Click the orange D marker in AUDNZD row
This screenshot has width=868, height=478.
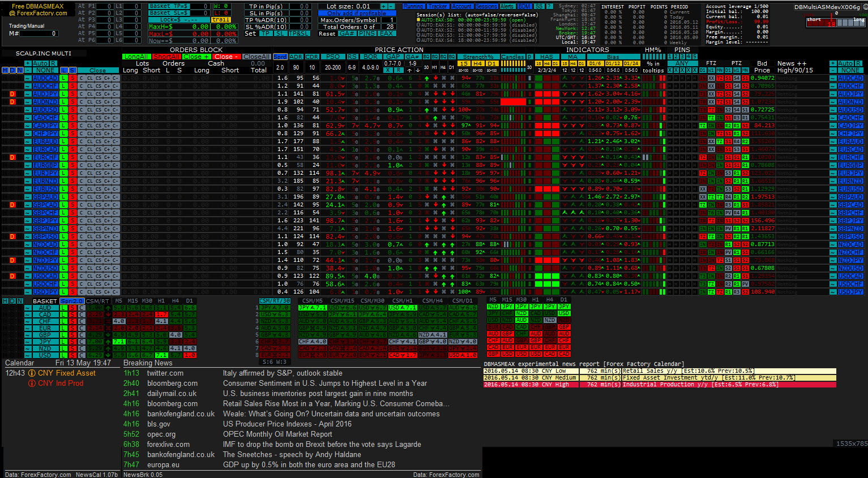(12, 102)
